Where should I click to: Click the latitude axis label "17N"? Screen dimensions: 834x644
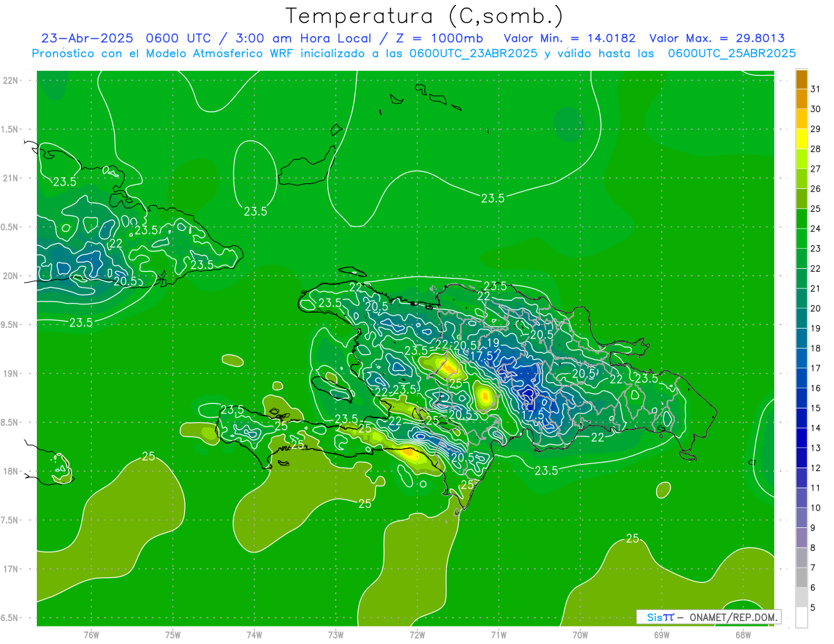(x=10, y=569)
